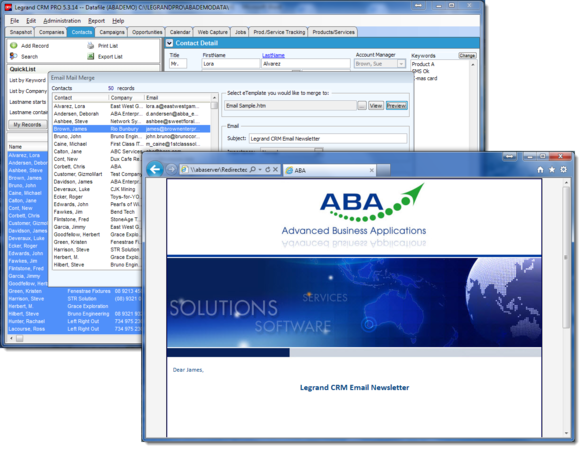Select Caine, Michael in mail merge list
The width and height of the screenshot is (582, 449).
point(131,144)
